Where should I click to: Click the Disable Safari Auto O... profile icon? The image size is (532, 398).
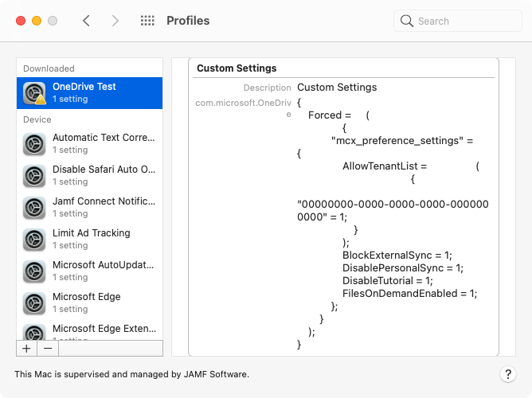[x=34, y=176]
